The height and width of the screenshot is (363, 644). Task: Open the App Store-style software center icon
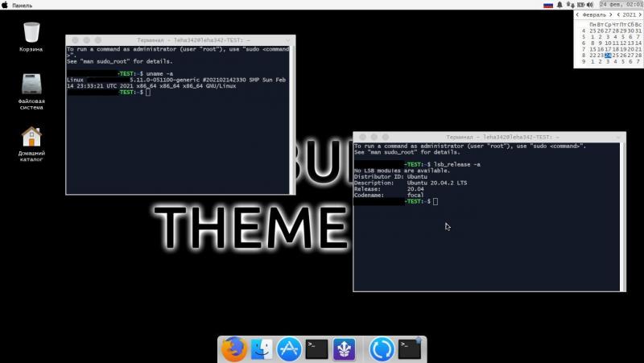click(x=288, y=349)
